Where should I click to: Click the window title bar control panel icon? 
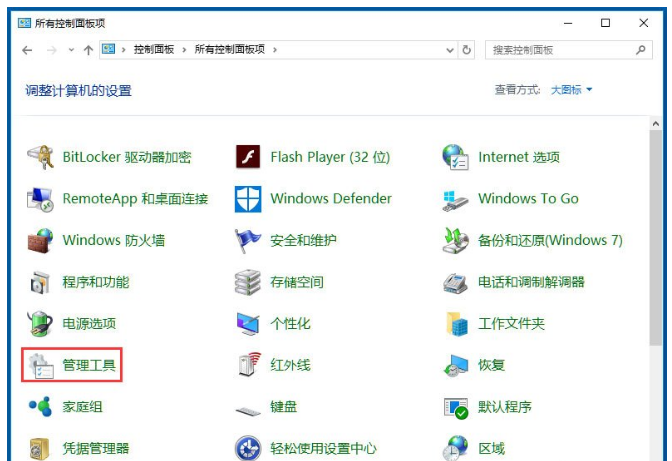click(x=24, y=23)
